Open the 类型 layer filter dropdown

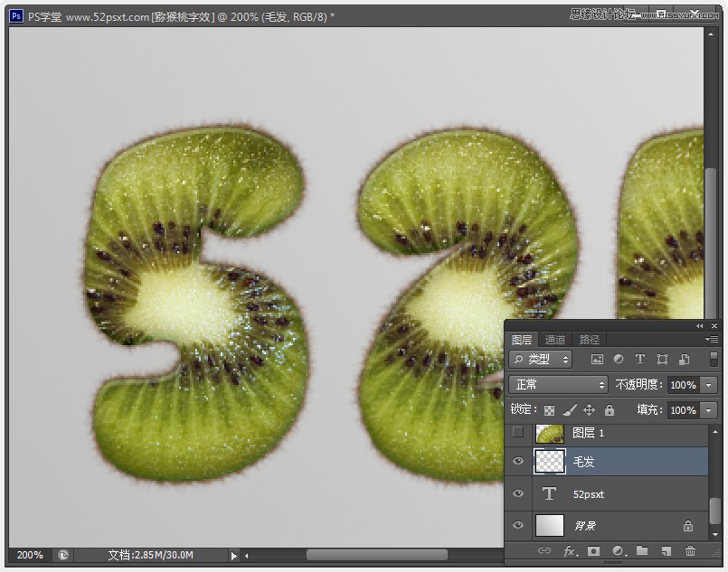point(541,360)
